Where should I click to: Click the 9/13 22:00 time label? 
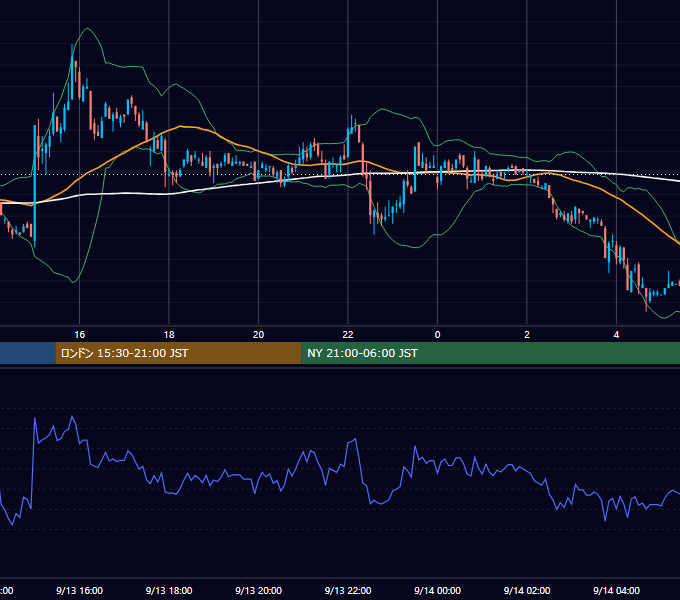pos(348,590)
